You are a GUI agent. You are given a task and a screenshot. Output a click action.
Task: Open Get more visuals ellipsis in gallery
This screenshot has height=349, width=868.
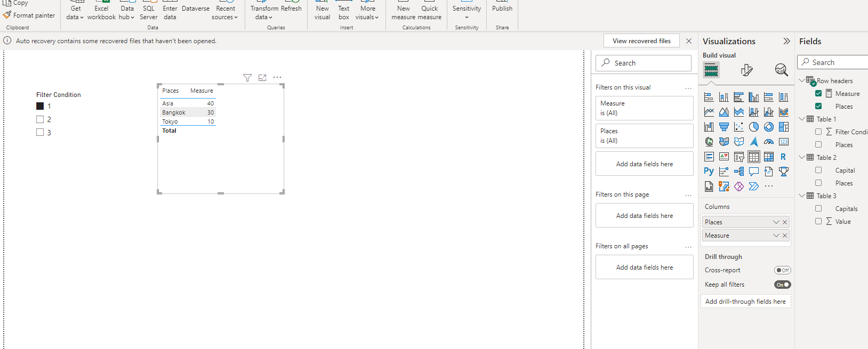pyautogui.click(x=768, y=186)
